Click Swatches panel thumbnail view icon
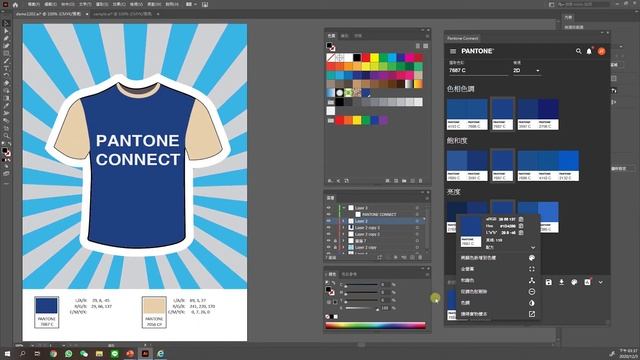 pos(426,46)
